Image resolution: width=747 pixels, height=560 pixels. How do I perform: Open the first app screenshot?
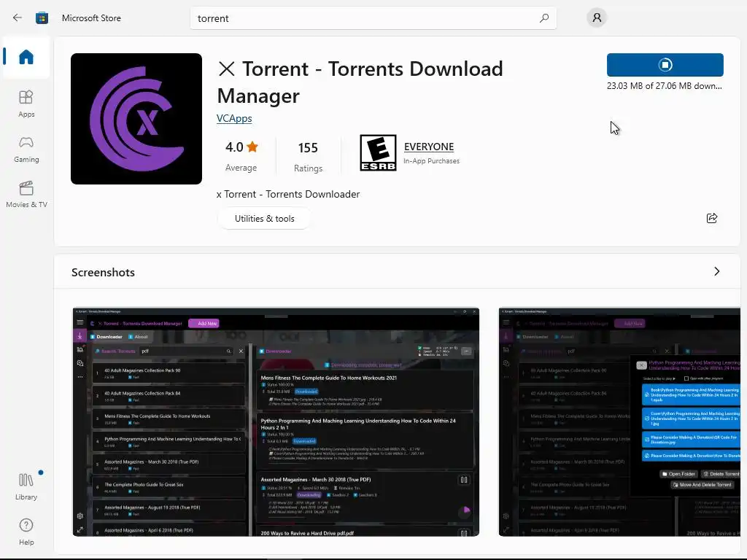276,422
